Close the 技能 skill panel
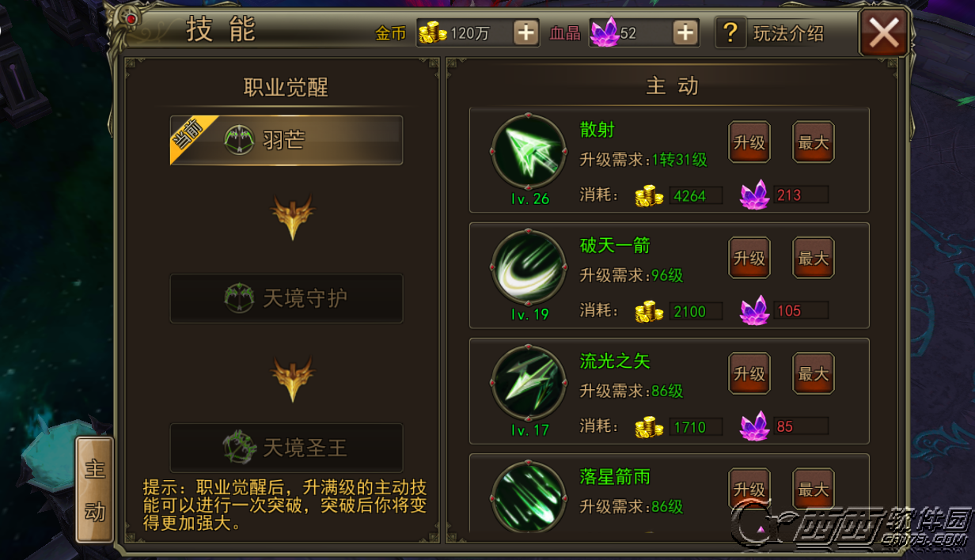Screen dimensions: 975x560 (x=884, y=33)
